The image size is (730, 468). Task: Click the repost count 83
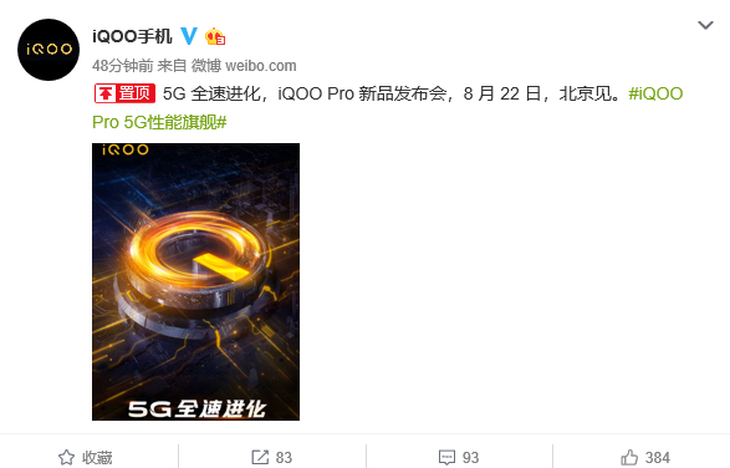click(284, 457)
